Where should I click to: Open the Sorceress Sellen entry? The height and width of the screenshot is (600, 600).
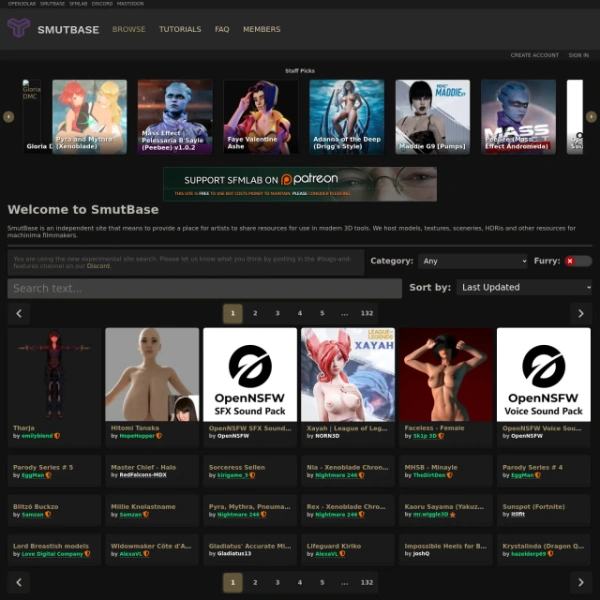point(237,468)
